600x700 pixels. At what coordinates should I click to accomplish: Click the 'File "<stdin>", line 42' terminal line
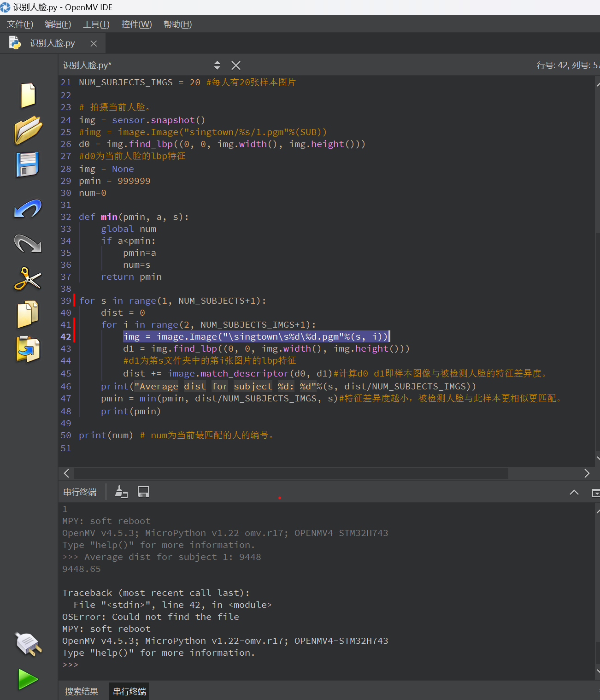point(172,605)
